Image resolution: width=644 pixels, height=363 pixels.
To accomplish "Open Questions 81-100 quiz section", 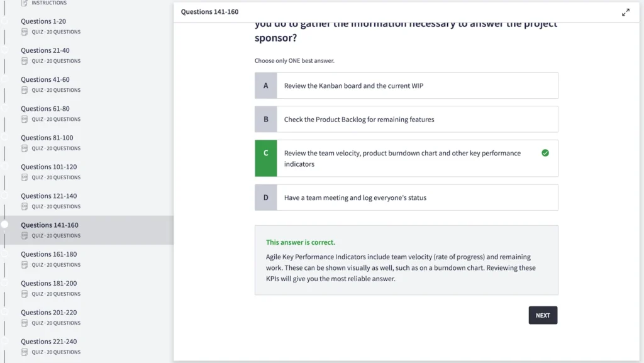I will tap(47, 138).
